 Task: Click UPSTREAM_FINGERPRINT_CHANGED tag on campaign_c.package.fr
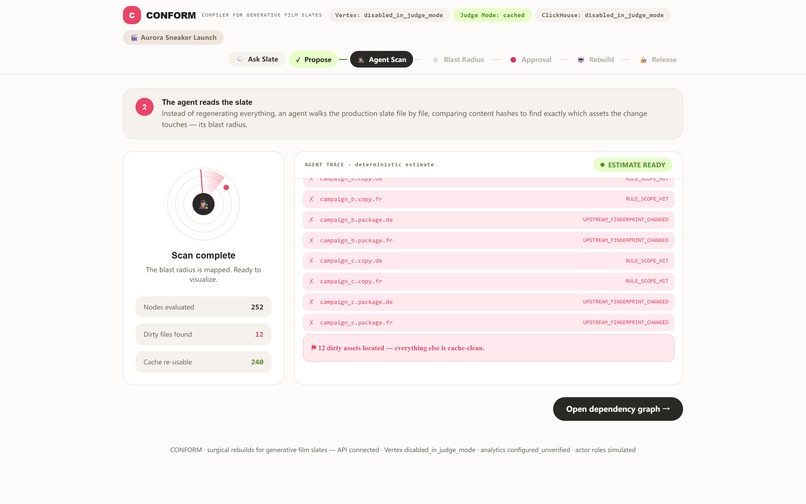(626, 322)
